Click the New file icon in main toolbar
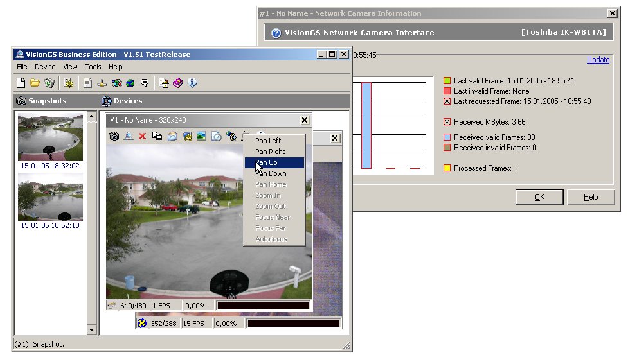This screenshot has width=637, height=364. [x=21, y=83]
